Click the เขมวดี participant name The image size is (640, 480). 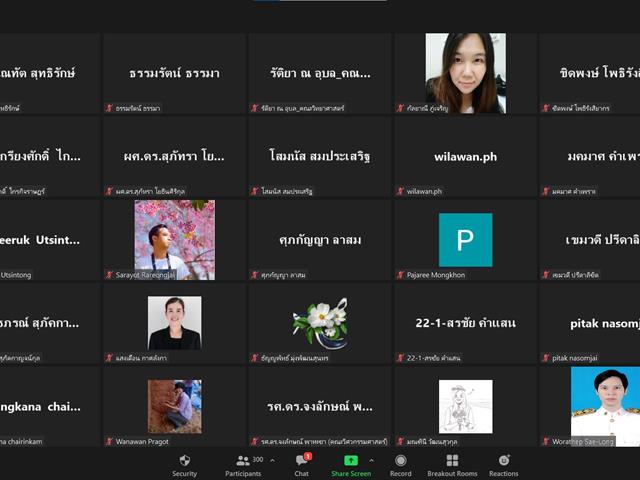coord(603,240)
